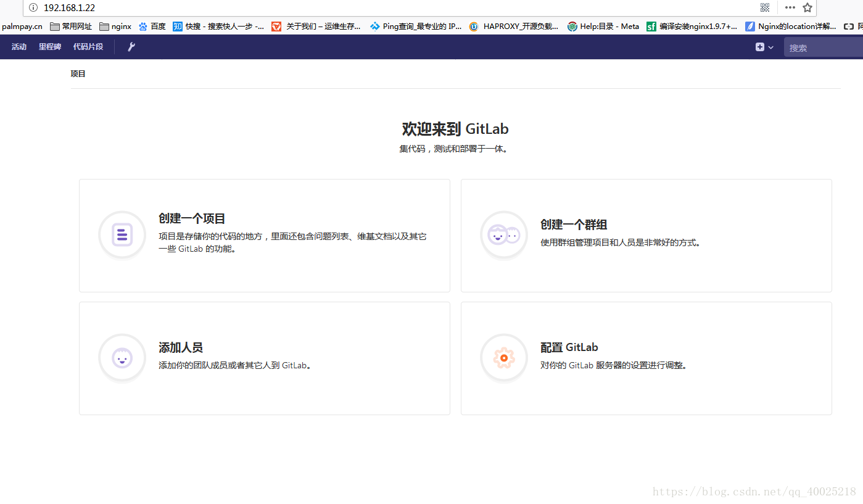Click the site info icon in address bar
The image size is (863, 504).
(x=33, y=7)
